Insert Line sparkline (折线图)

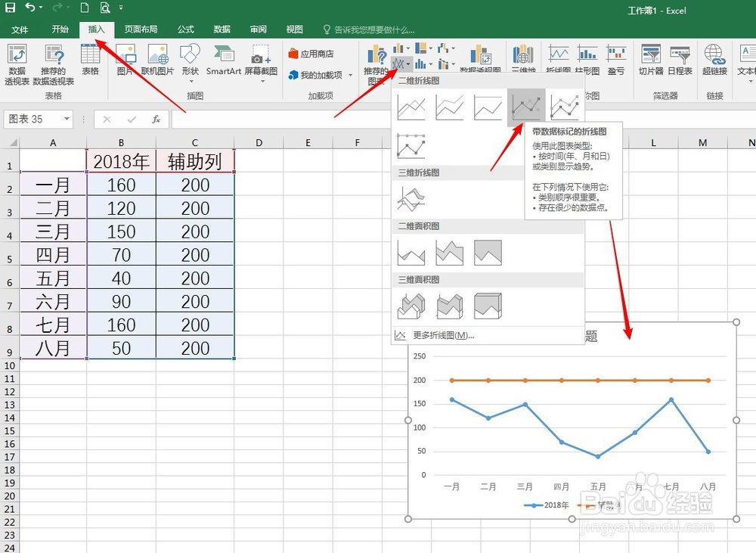coord(559,61)
